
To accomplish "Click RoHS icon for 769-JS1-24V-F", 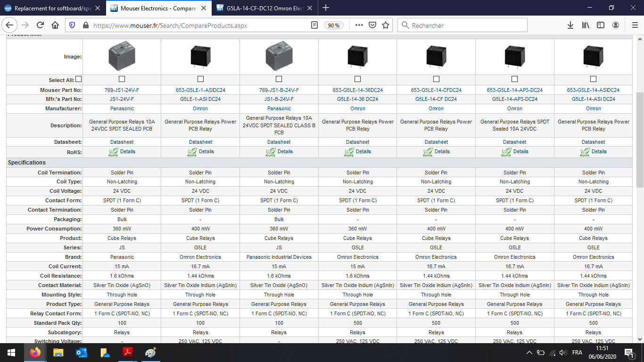I will 114,152.
